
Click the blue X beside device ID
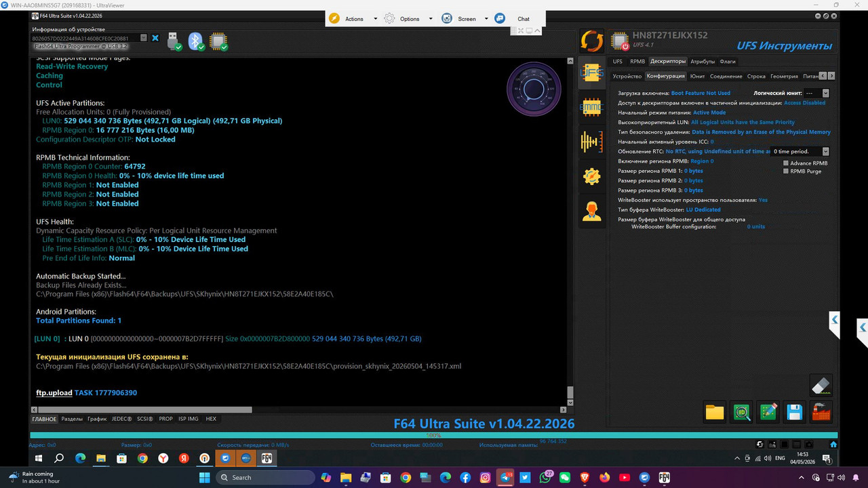click(155, 38)
